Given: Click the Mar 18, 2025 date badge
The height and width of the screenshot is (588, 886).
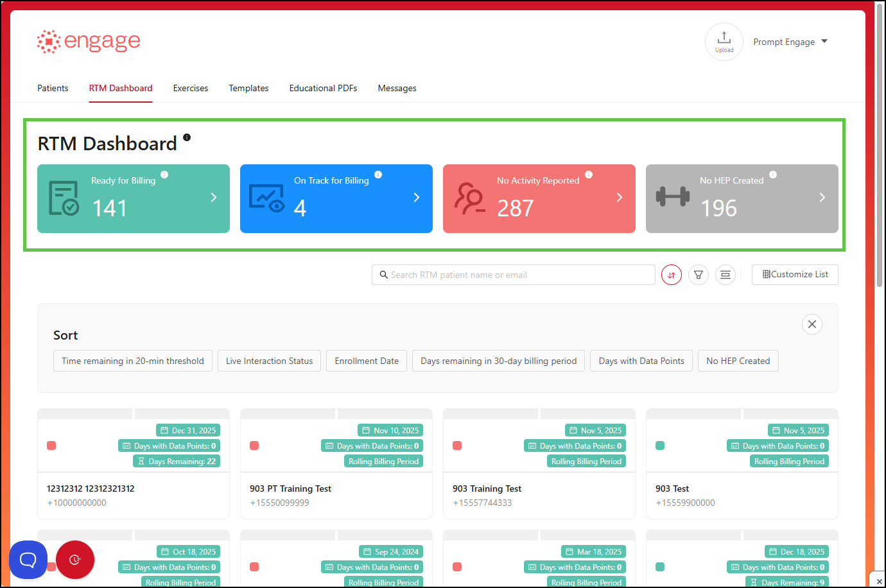Looking at the screenshot, I should (594, 551).
